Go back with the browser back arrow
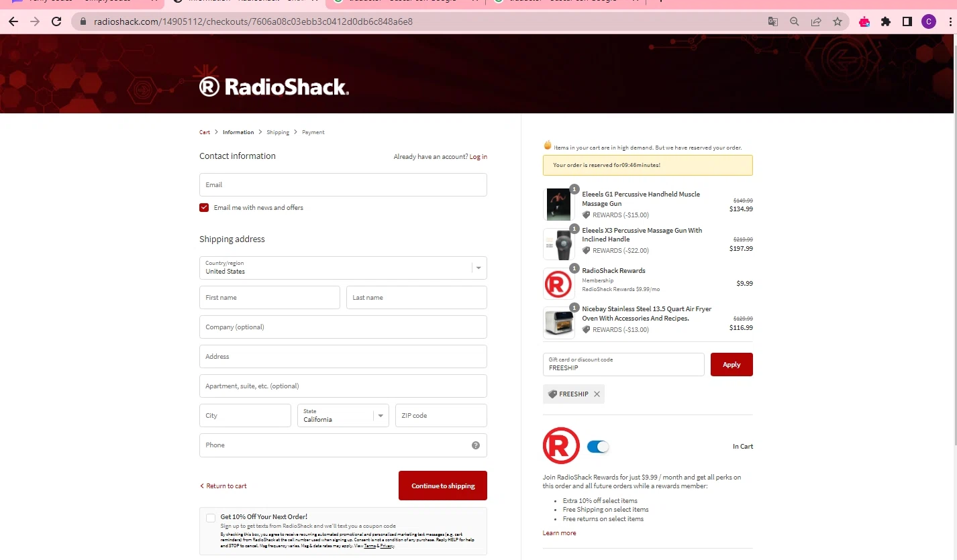Screen dimensions: 957x560 (x=13, y=21)
